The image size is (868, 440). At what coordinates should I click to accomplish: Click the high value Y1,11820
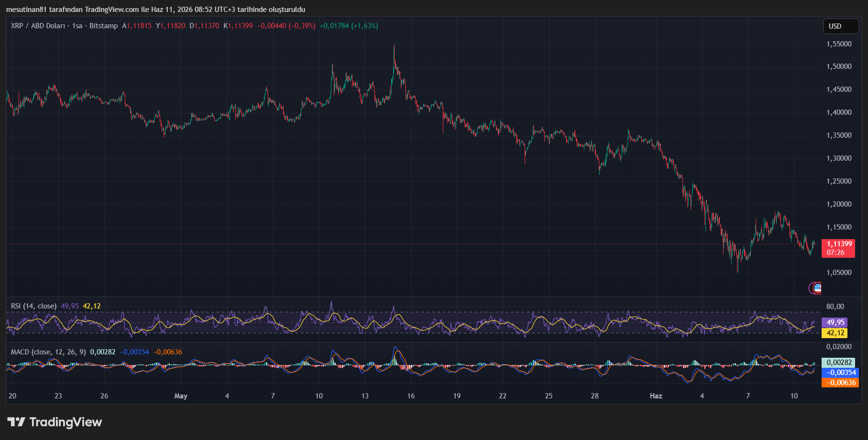[x=170, y=26]
